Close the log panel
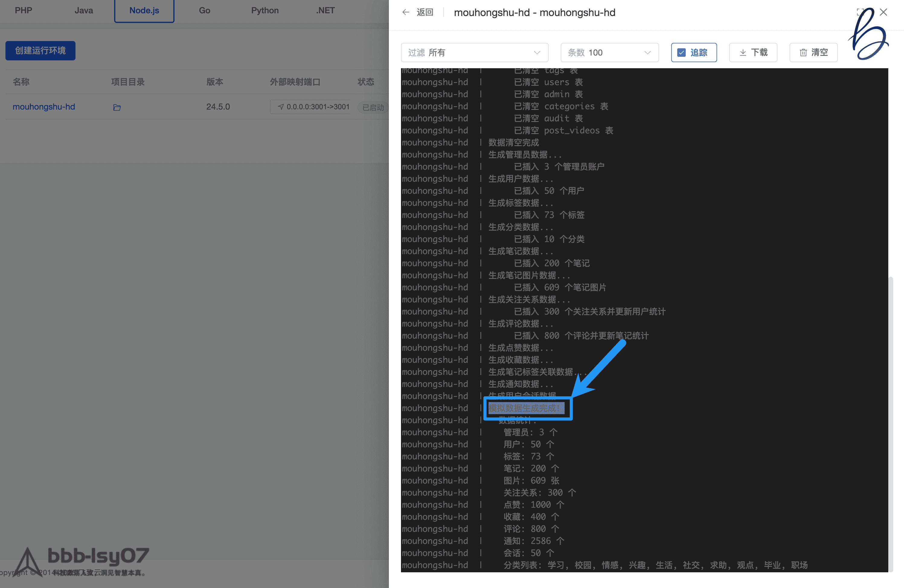This screenshot has height=588, width=904. coord(883,12)
